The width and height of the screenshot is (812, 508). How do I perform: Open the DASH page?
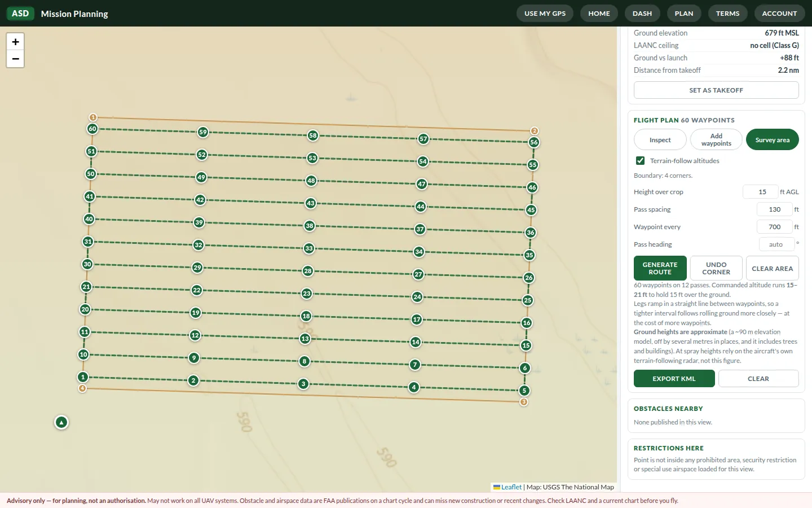click(x=642, y=14)
